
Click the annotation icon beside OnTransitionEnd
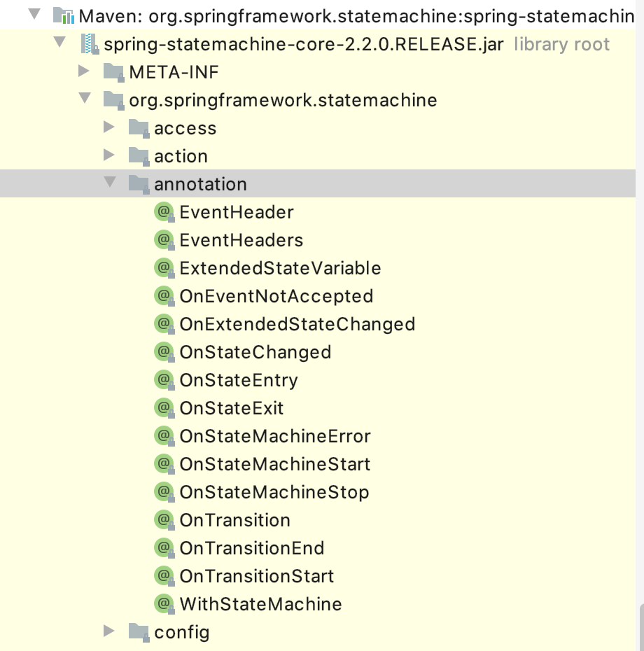(x=164, y=548)
